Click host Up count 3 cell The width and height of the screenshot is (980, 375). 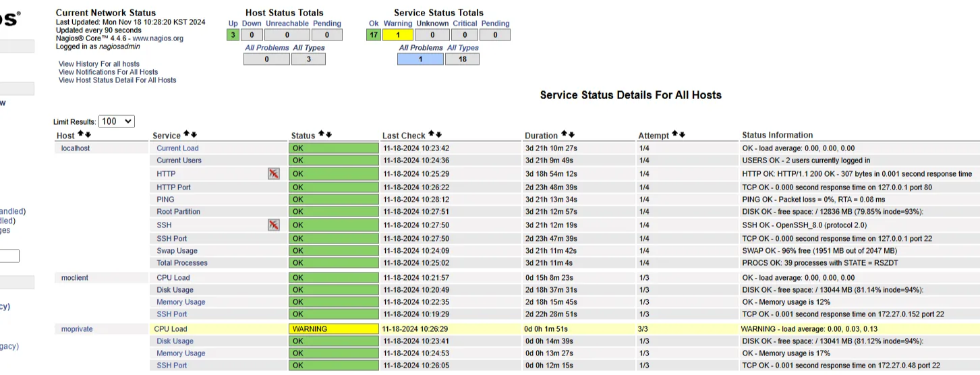click(233, 35)
